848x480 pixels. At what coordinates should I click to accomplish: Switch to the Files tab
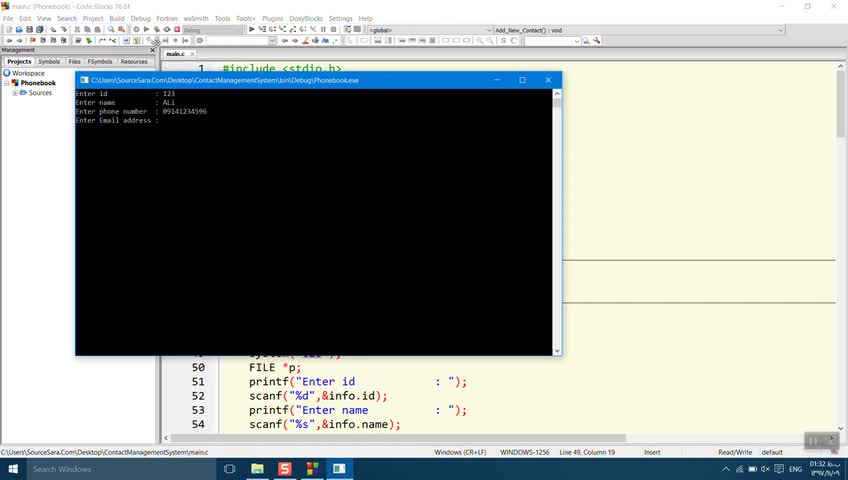[74, 62]
